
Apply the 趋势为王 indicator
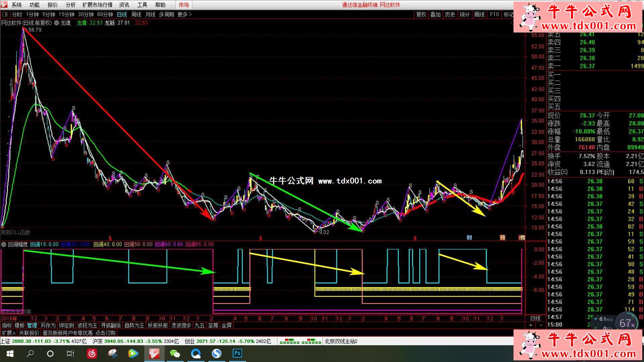(134, 325)
